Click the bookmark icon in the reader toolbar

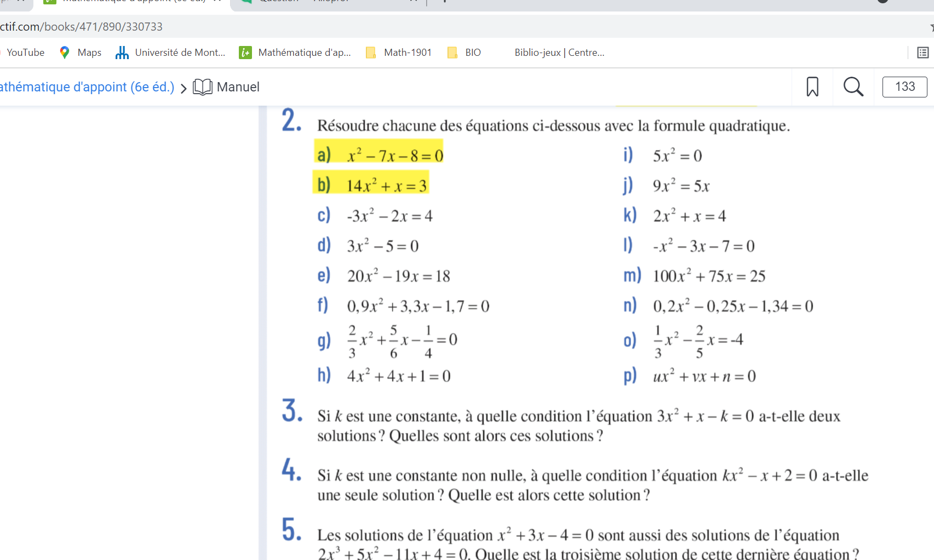coord(812,87)
